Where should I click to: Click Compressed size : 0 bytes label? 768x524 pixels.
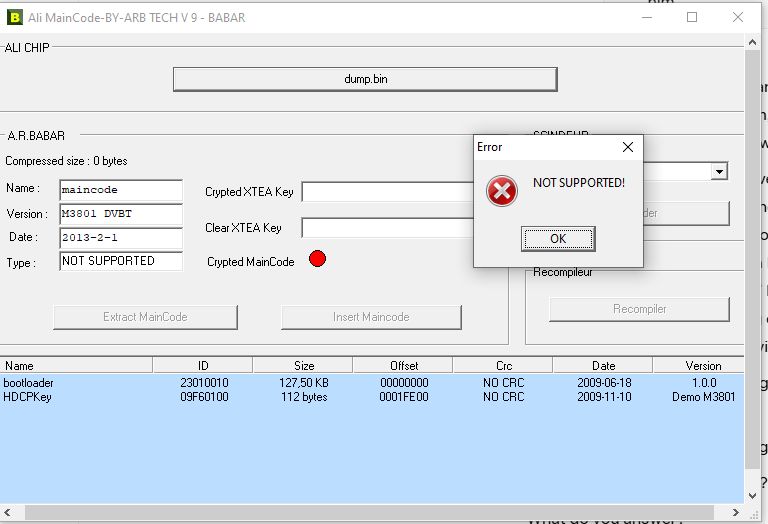(x=66, y=161)
